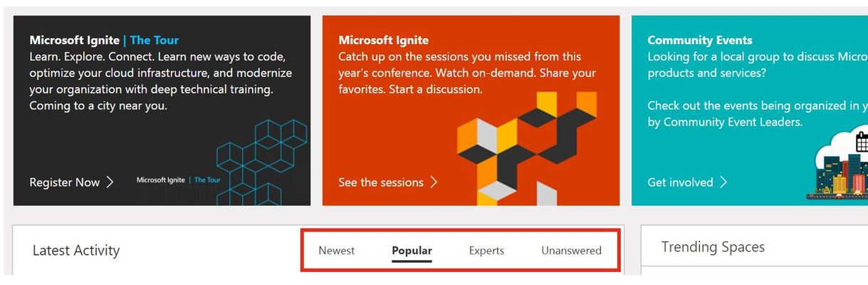Click the Register Now chevron arrow
The image size is (868, 285).
pyautogui.click(x=110, y=182)
